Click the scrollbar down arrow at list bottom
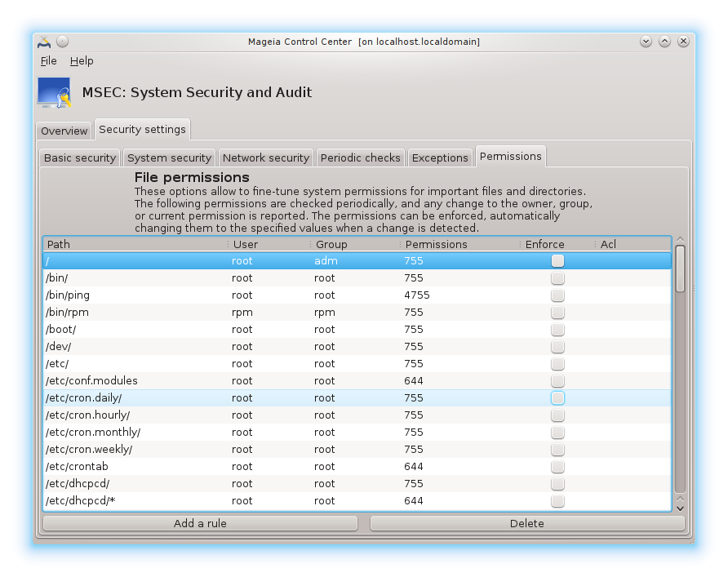 pos(680,507)
